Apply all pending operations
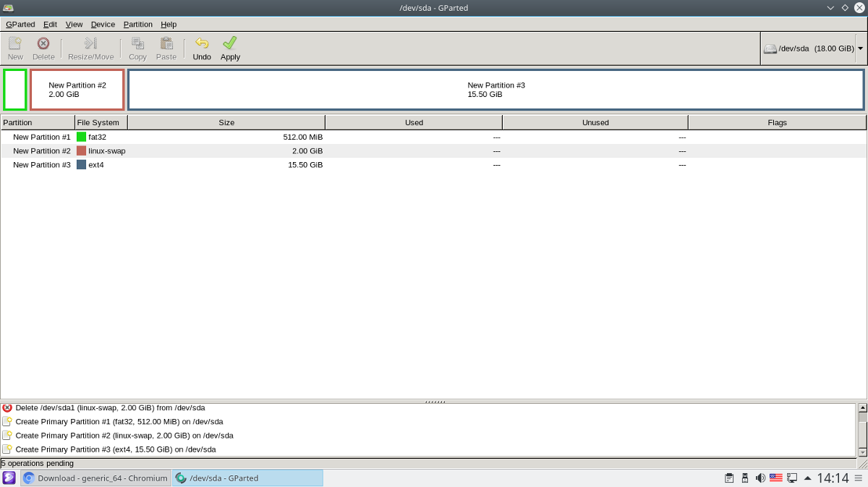The height and width of the screenshot is (487, 868). [230, 48]
